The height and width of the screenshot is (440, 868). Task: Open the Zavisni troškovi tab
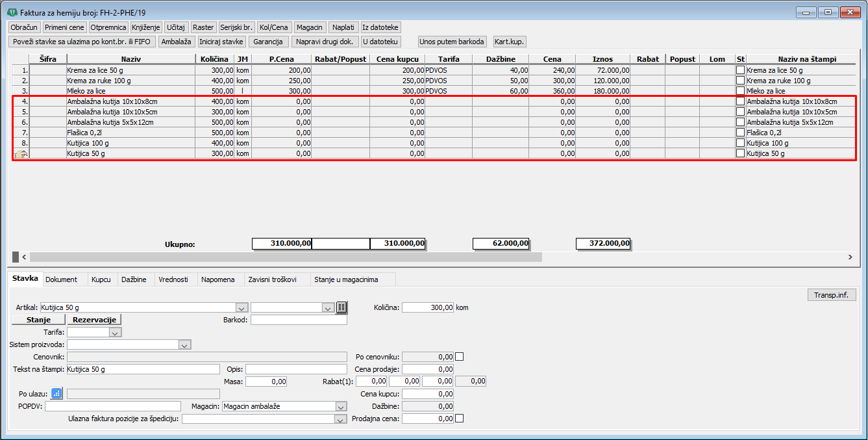pyautogui.click(x=272, y=279)
